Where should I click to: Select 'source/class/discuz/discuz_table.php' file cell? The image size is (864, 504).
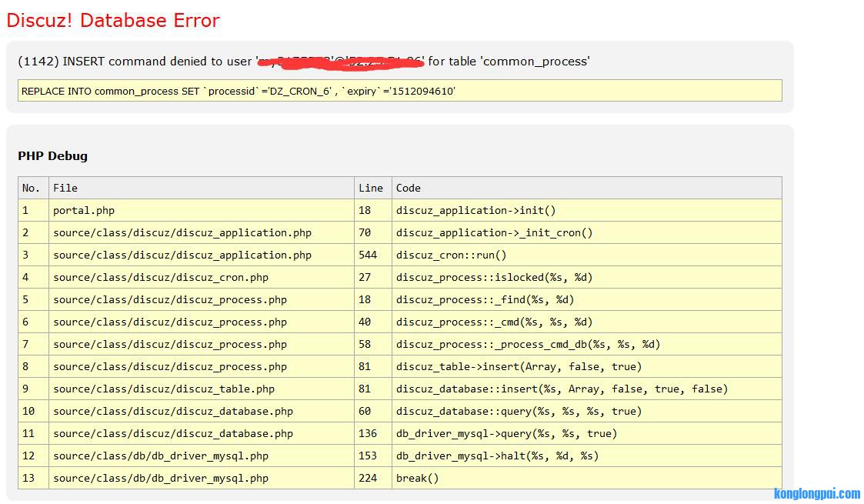point(201,389)
